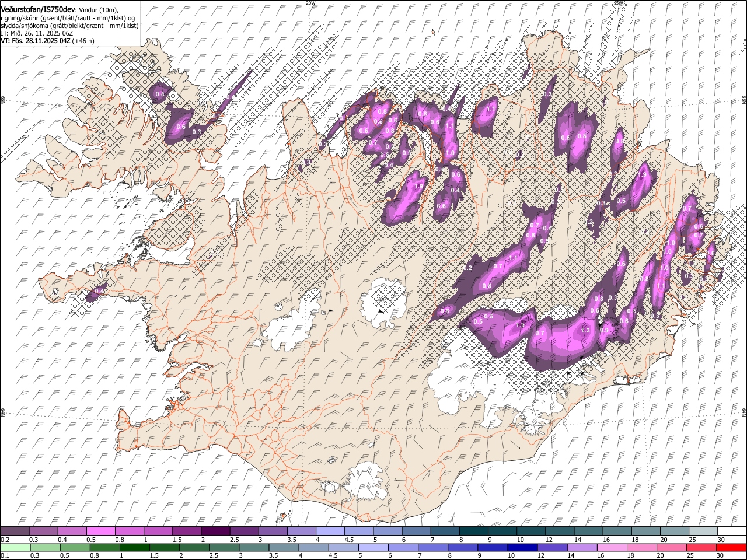
Task: Select bottom-row green swatch between 0.5 and 0.8
Action: click(x=75, y=548)
